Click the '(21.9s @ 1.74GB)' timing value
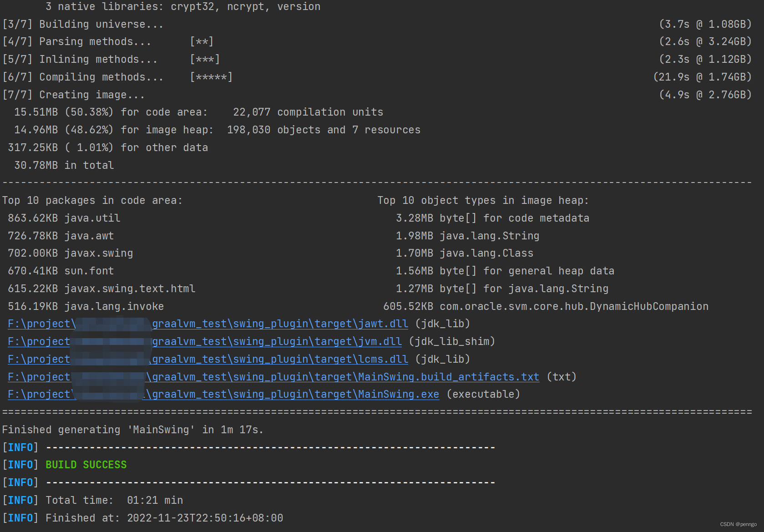The image size is (764, 532). click(x=703, y=77)
